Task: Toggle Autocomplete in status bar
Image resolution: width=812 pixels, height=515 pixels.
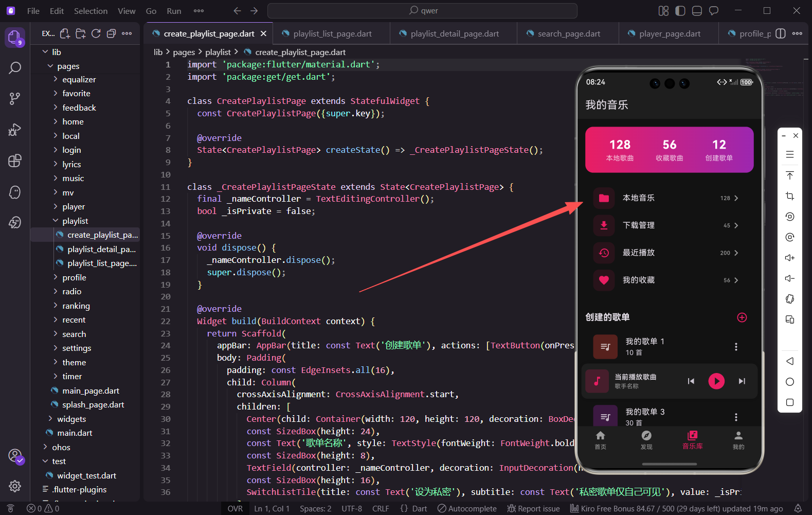Action: click(x=467, y=508)
